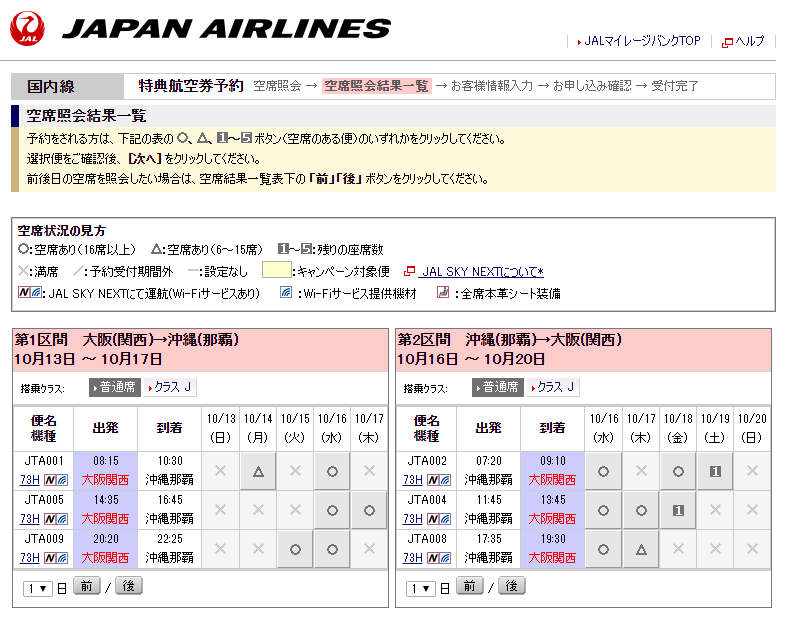Click the JTA001 flight name
The height and width of the screenshot is (621, 789).
pyautogui.click(x=44, y=461)
